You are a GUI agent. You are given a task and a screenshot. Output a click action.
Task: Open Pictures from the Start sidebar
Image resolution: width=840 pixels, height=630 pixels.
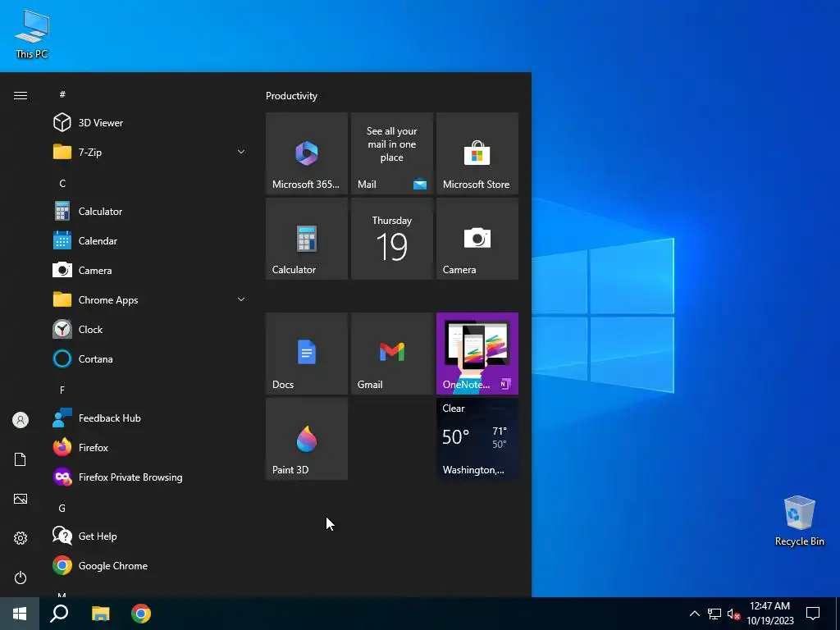21,499
